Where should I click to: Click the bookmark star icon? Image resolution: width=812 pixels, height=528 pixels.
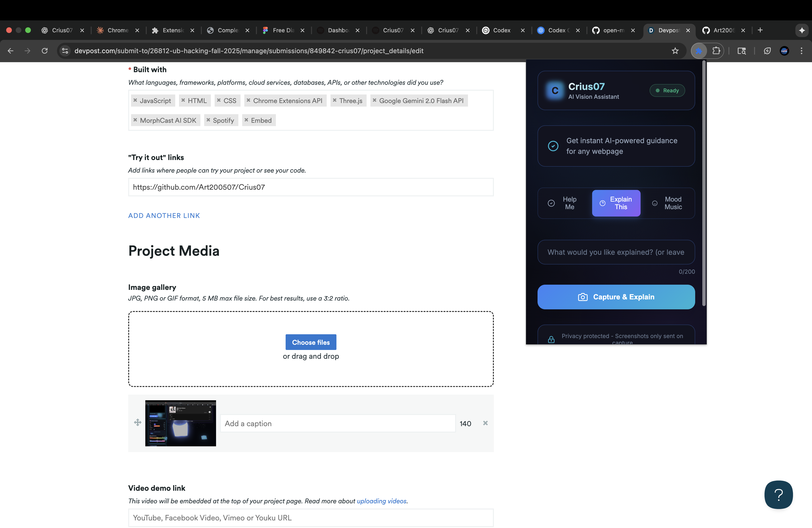(675, 51)
